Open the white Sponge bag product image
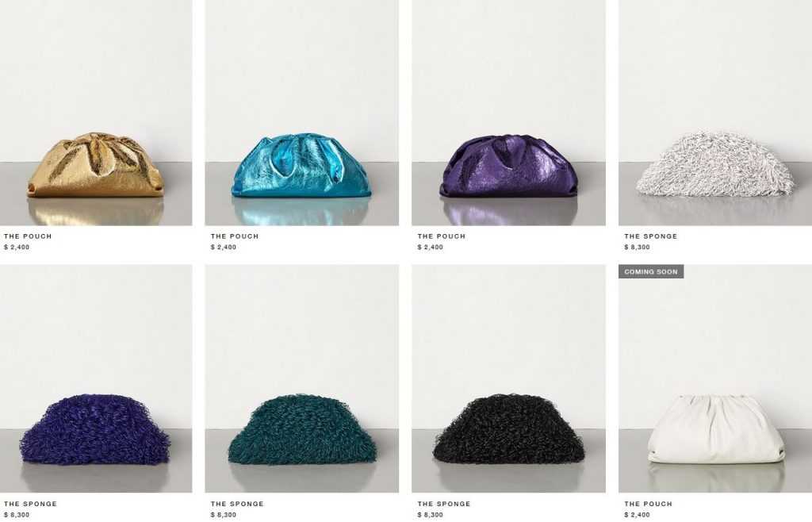 click(x=715, y=113)
